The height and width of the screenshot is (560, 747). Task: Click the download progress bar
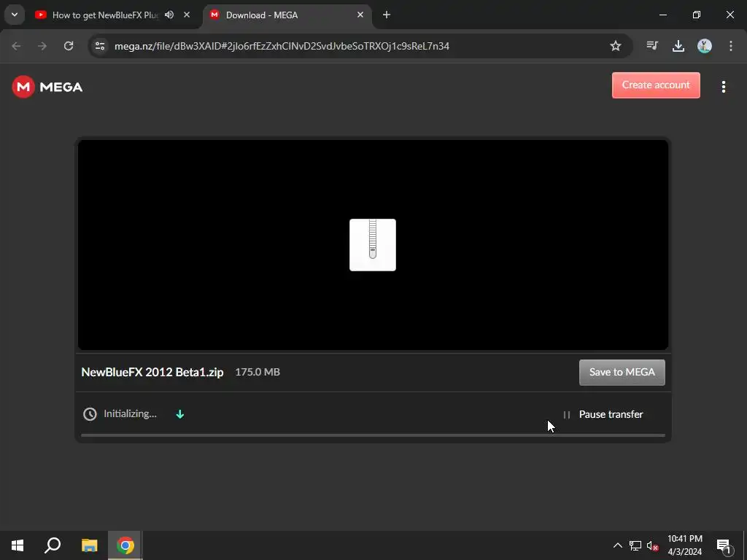click(x=373, y=435)
